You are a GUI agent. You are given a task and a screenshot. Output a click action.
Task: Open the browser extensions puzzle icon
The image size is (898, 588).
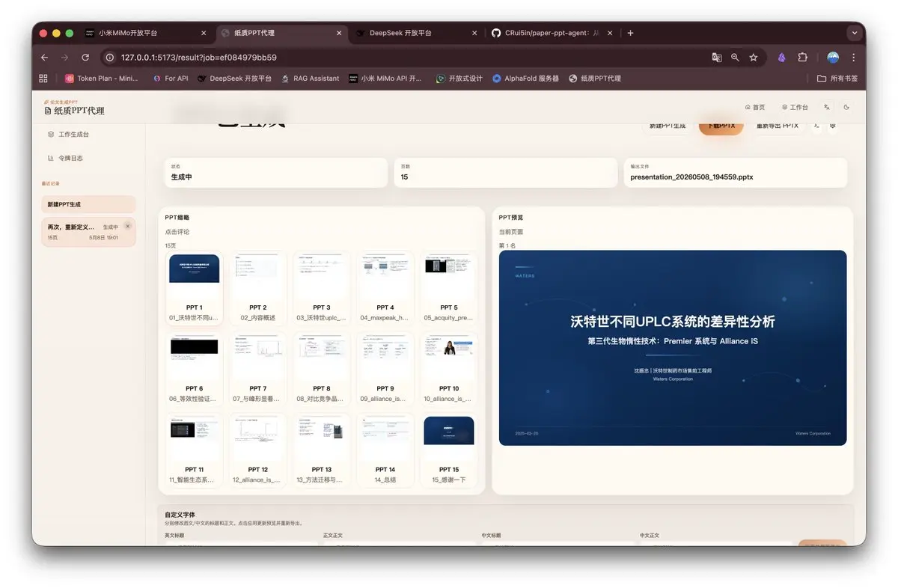click(802, 57)
